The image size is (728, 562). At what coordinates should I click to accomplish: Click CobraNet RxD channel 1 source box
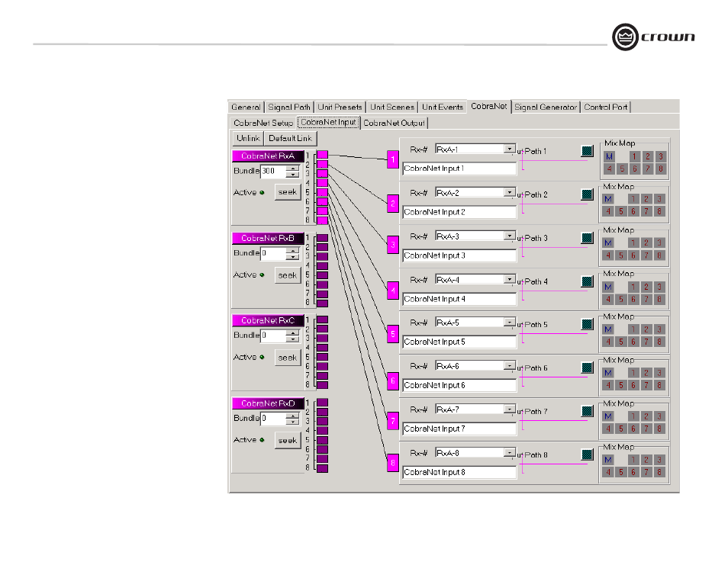[x=322, y=403]
